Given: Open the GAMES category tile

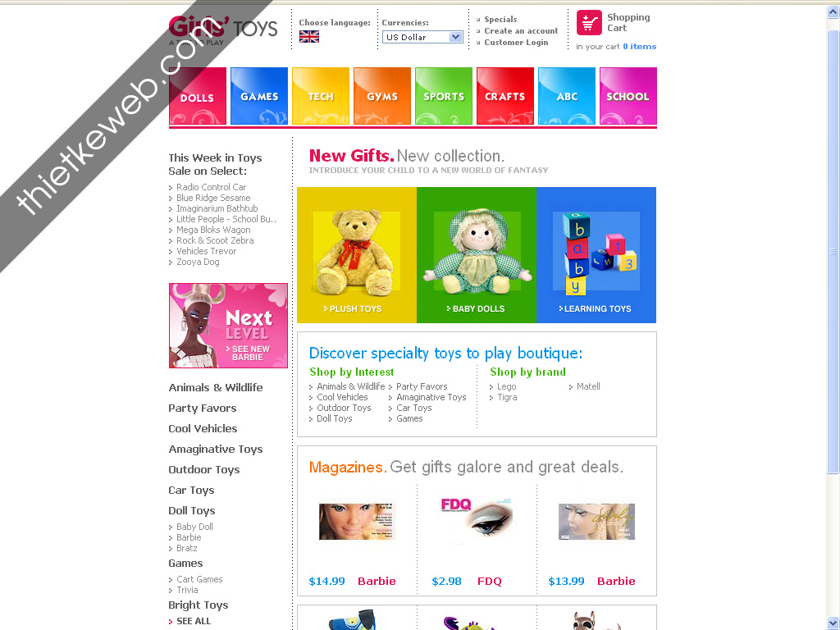Looking at the screenshot, I should click(x=259, y=96).
